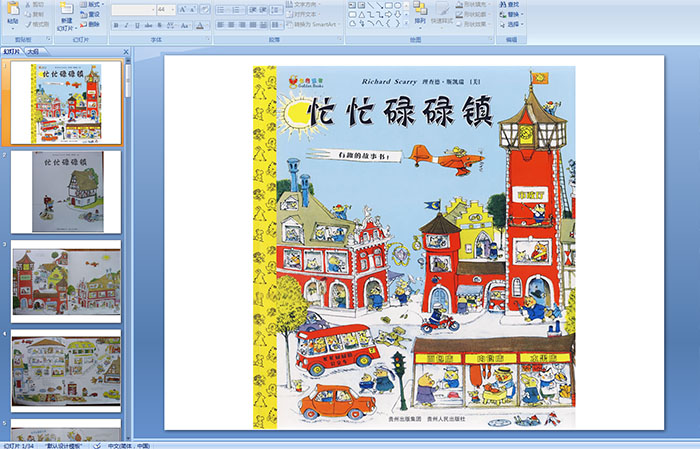This screenshot has height=449, width=700.
Task: Open the Text Direction 文字方向 dropdown
Action: (x=303, y=4)
